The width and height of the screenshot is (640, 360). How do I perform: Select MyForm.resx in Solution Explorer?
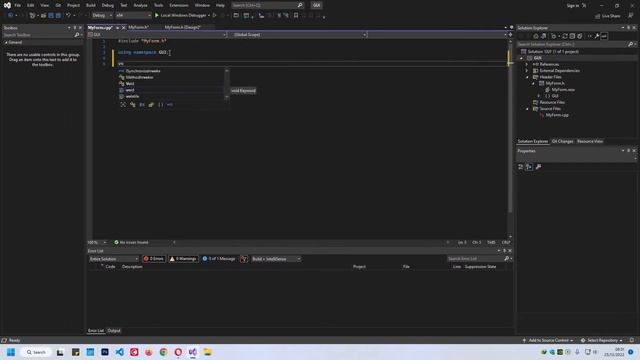click(x=563, y=89)
